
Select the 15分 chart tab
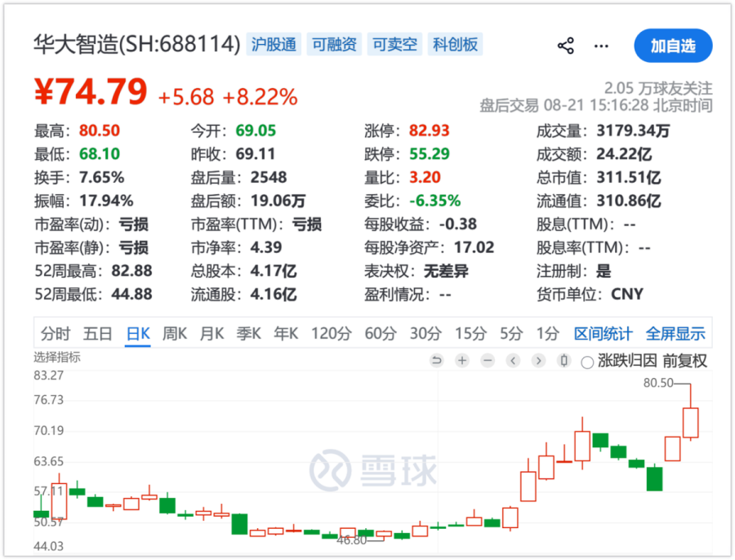point(470,334)
